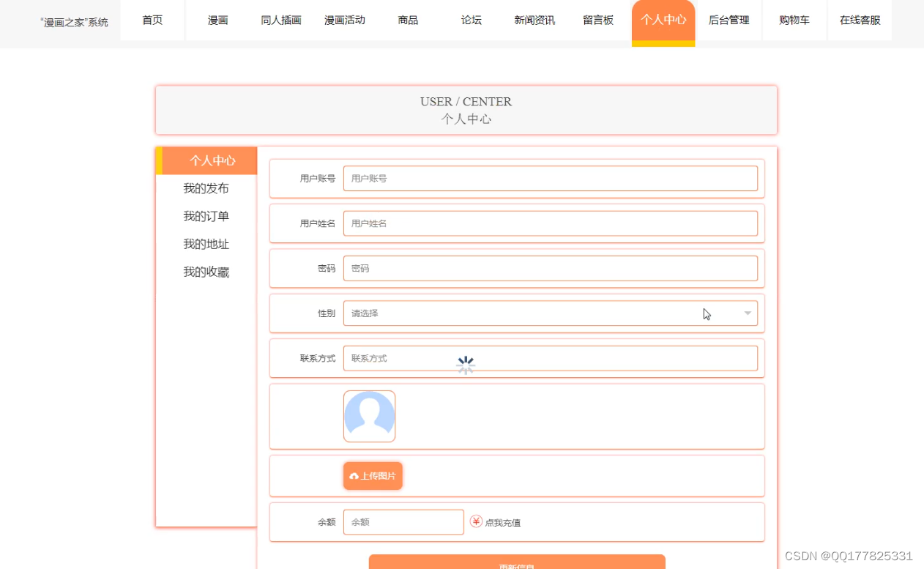Open the 购物车 shopping cart page
Viewport: 924px width, 569px height.
[x=794, y=21]
